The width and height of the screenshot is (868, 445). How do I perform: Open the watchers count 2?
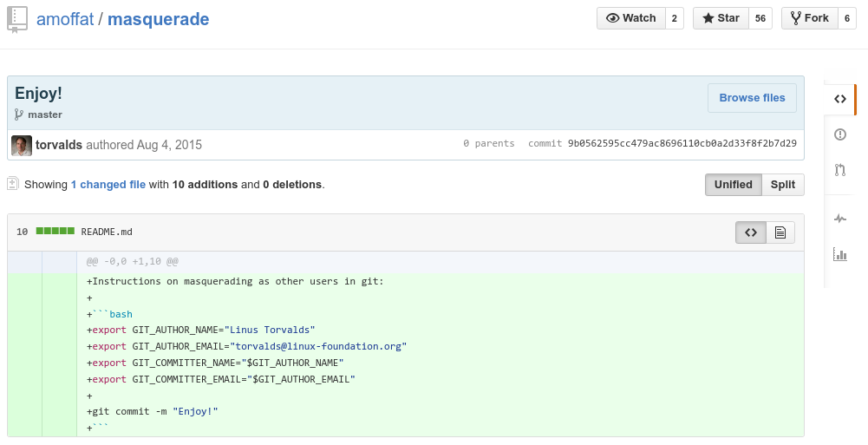tap(675, 18)
